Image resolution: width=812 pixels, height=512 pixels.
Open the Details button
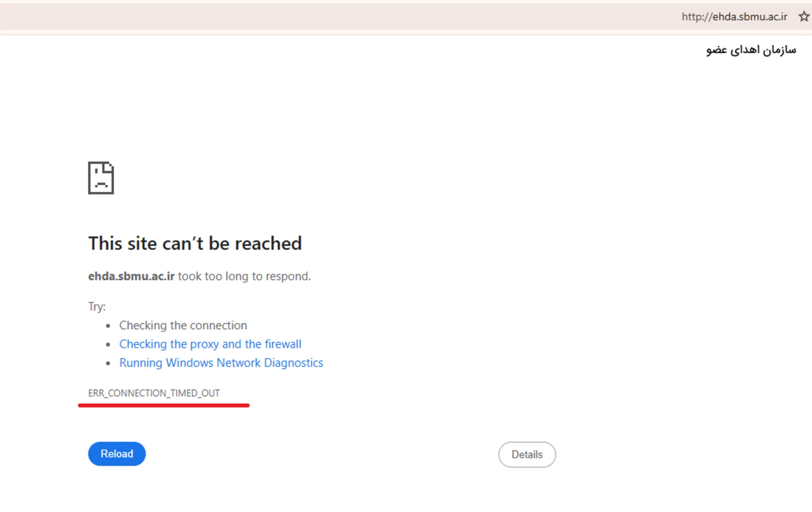[527, 454]
